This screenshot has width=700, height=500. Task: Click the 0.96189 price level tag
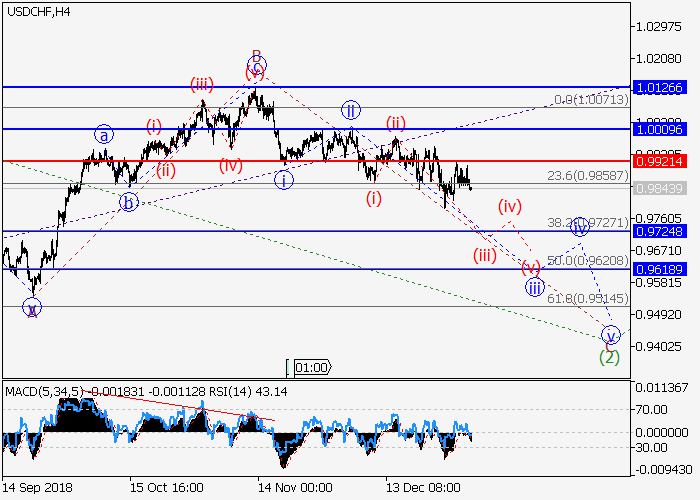(x=663, y=269)
